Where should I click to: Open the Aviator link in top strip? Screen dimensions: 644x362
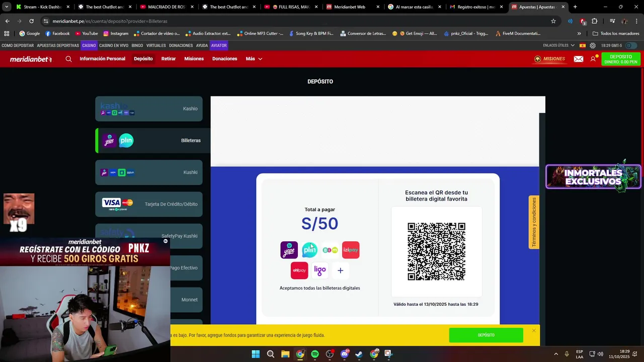pyautogui.click(x=219, y=45)
